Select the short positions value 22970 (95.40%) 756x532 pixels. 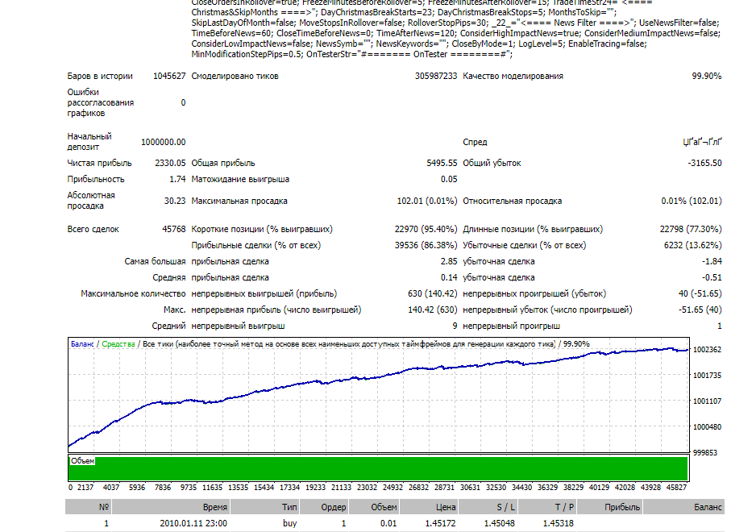tap(426, 229)
